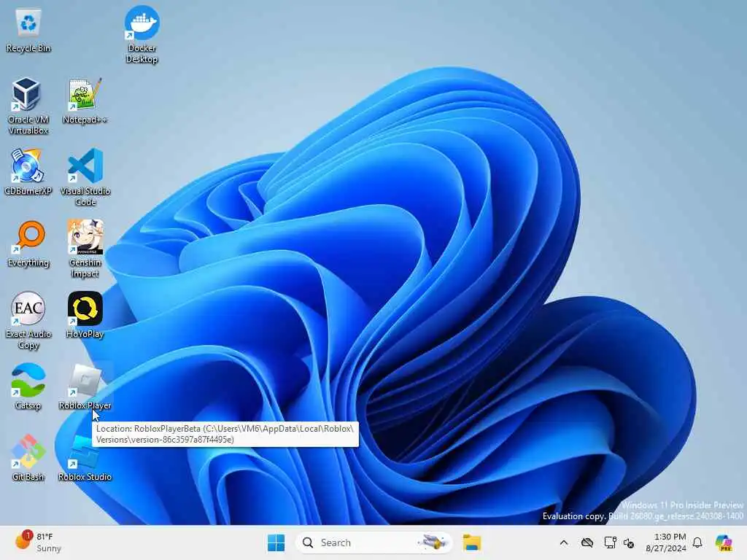Screen dimensions: 747x560
Task: Open the Copilot preview icon in taskbar
Action: [x=724, y=542]
